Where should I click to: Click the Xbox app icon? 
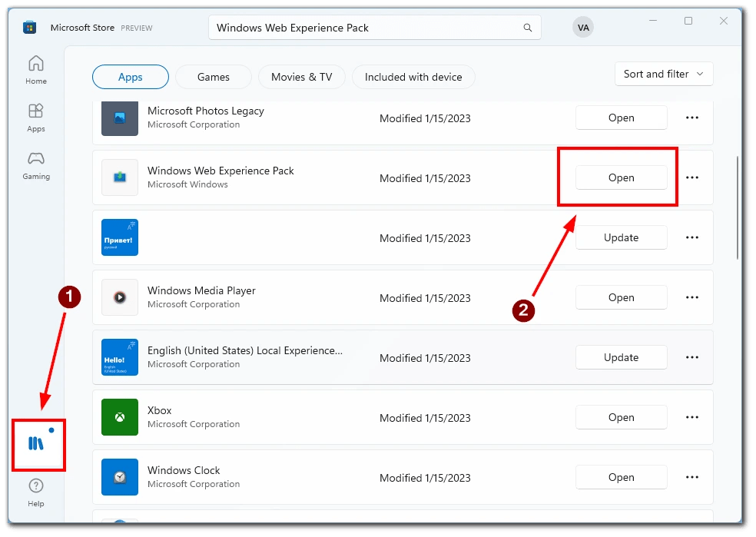[x=119, y=417]
